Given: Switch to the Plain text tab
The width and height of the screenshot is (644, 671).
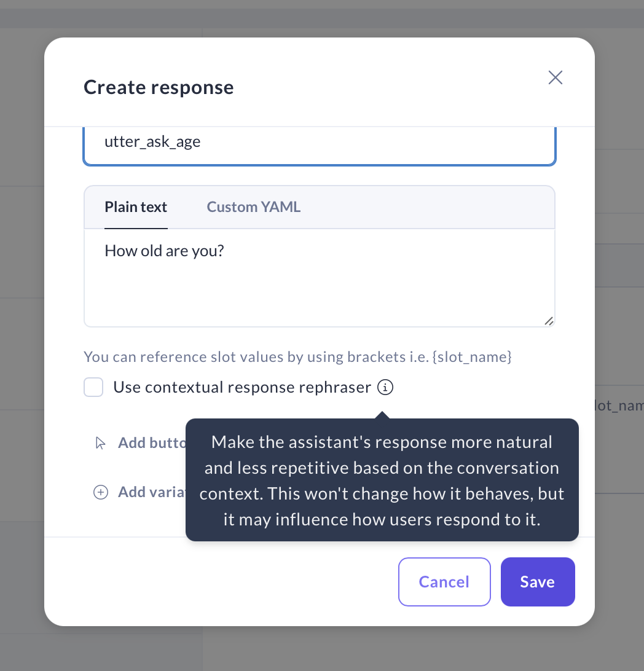Looking at the screenshot, I should [136, 207].
